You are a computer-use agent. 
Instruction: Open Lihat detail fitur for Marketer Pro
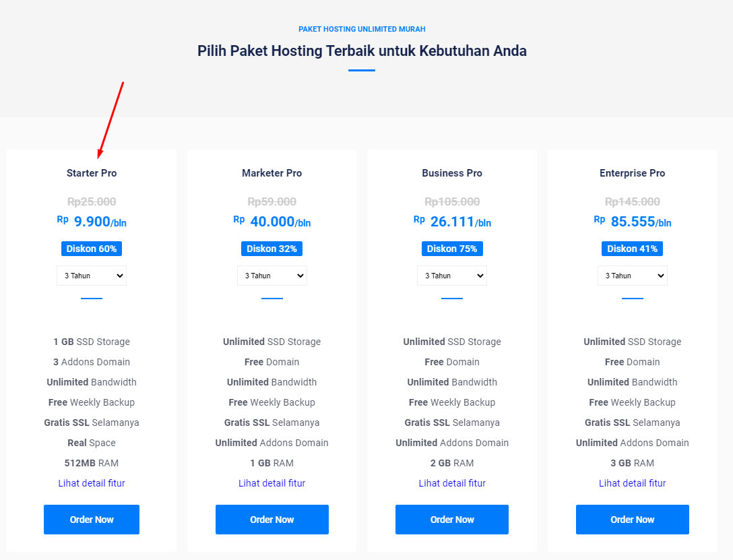pyautogui.click(x=272, y=483)
